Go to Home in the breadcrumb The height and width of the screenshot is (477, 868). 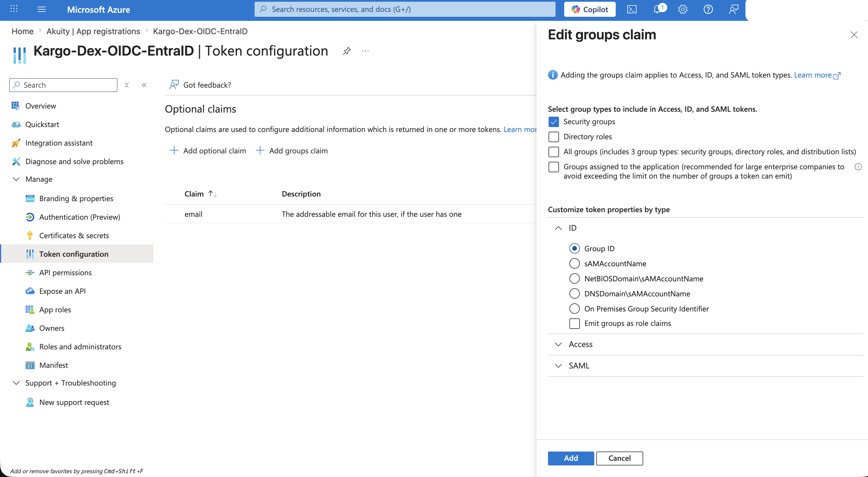coord(23,31)
